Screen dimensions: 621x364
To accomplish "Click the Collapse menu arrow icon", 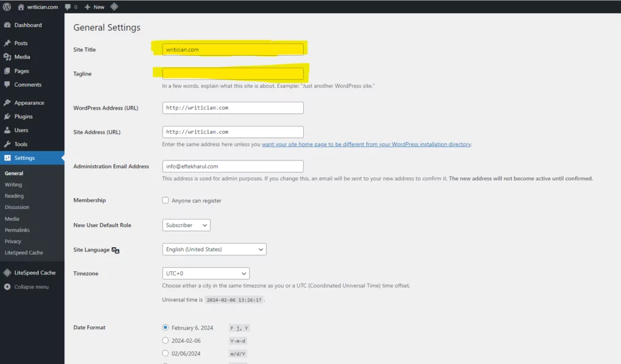I will [x=7, y=287].
